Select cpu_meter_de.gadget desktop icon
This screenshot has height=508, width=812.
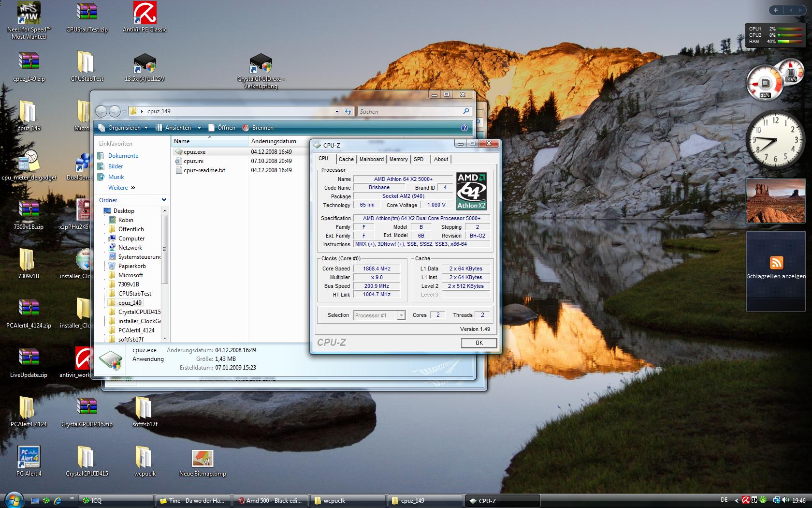tap(29, 165)
